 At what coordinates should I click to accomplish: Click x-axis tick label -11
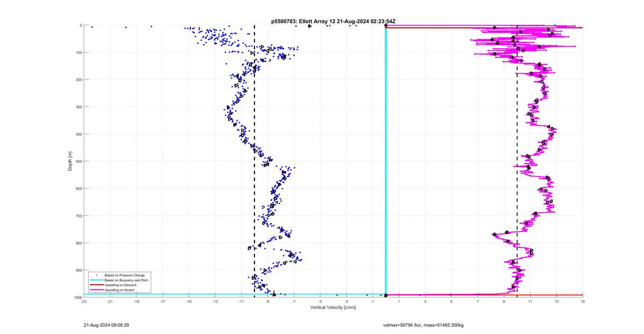[x=241, y=301]
